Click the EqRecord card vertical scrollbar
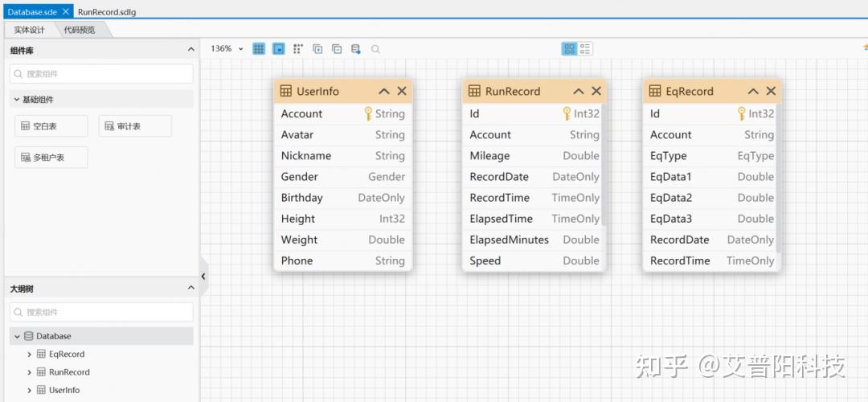 pos(778,178)
